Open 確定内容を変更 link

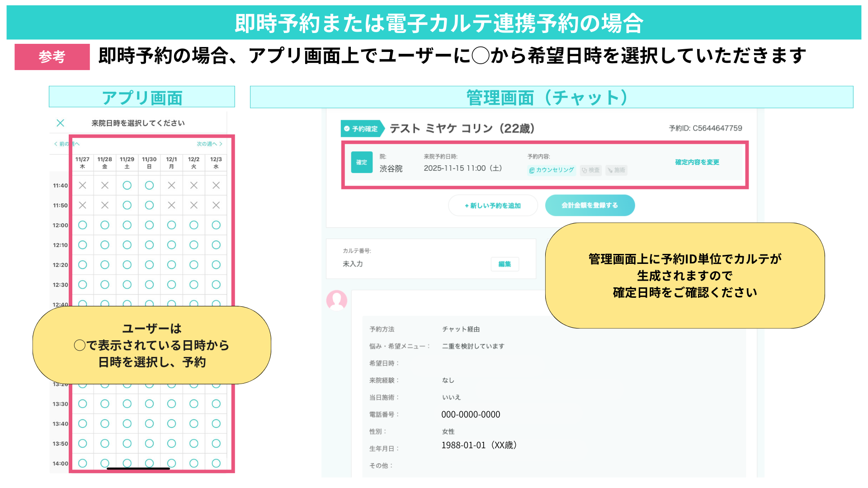point(697,162)
